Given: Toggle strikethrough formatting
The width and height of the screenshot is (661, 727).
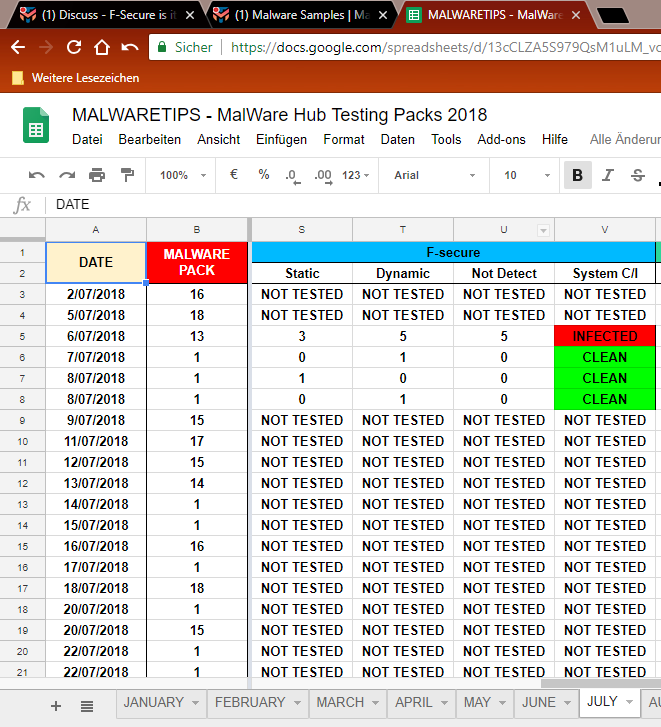Looking at the screenshot, I should pyautogui.click(x=637, y=175).
